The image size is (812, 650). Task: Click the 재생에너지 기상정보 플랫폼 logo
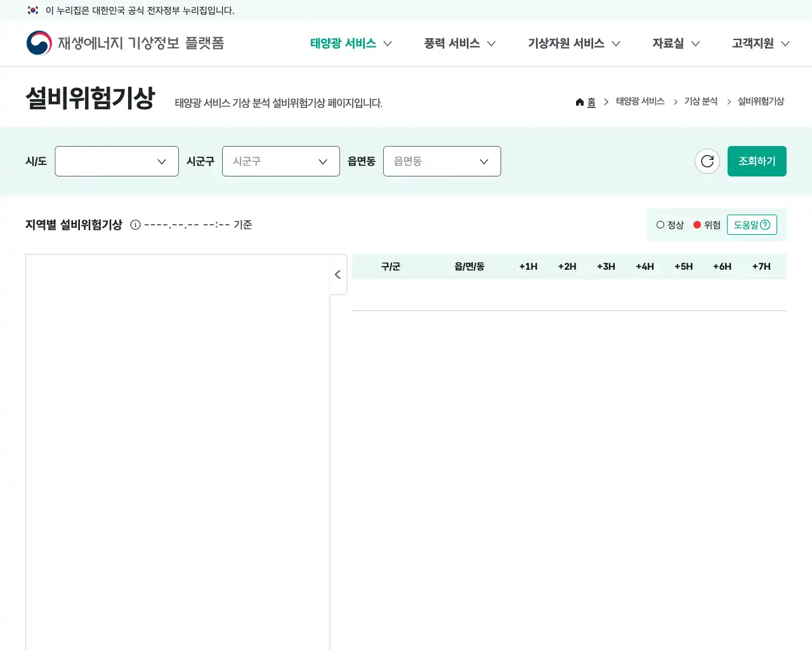124,43
